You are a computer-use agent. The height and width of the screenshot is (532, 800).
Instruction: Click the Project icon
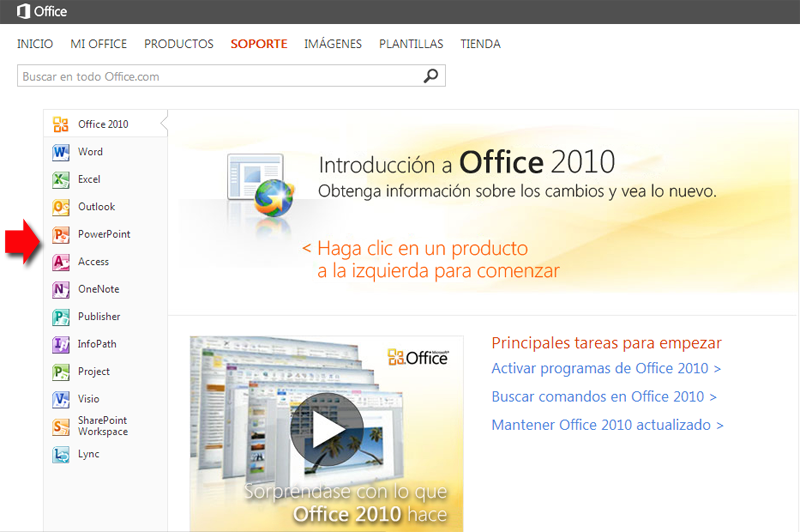pyautogui.click(x=61, y=372)
